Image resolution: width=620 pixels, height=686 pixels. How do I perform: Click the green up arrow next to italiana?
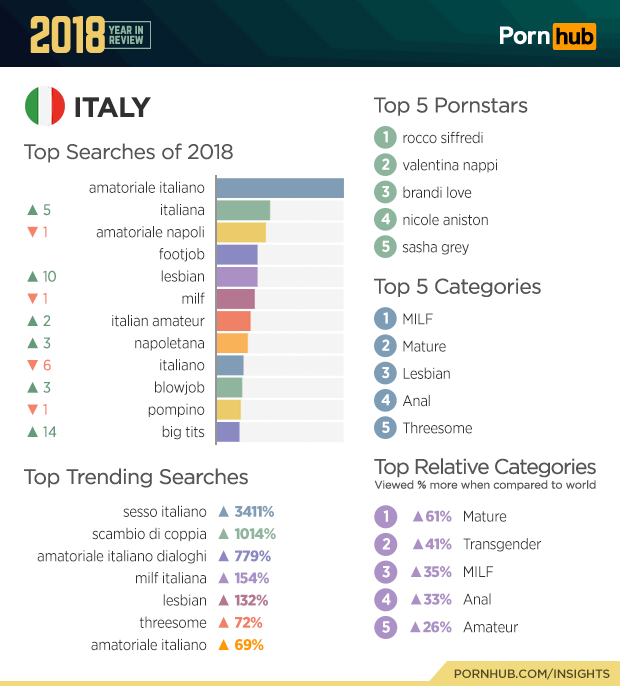click(x=33, y=210)
